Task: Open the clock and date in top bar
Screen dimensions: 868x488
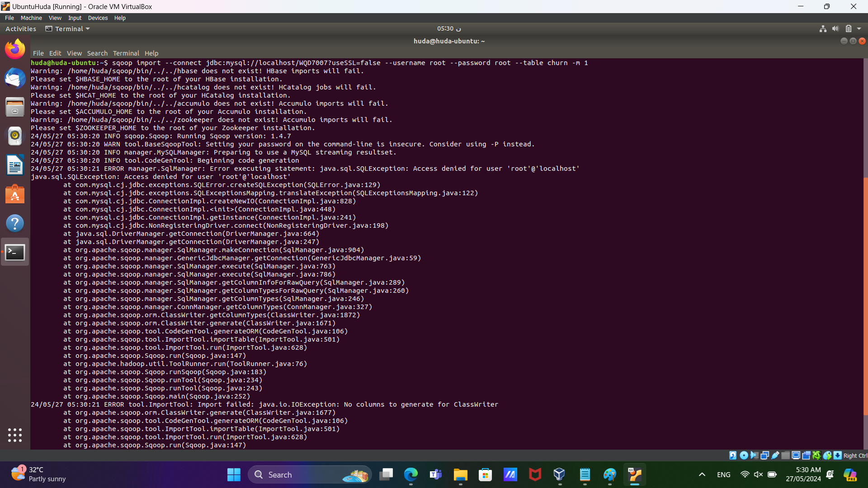Action: point(448,29)
